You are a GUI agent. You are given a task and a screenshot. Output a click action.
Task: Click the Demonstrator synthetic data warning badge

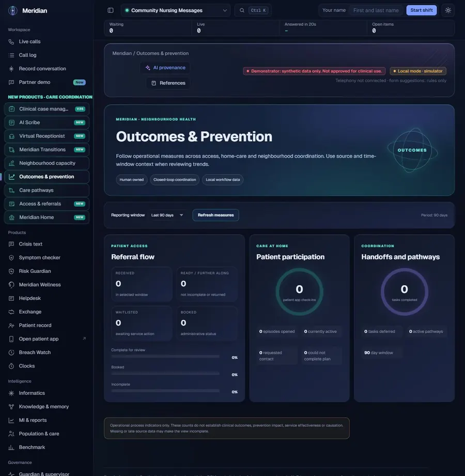[314, 71]
